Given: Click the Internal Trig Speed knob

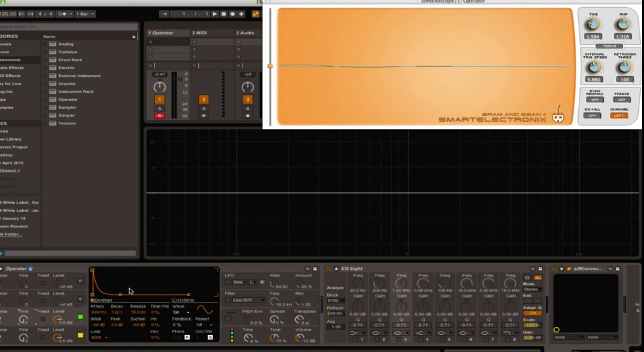Looking at the screenshot, I should pos(594,67).
